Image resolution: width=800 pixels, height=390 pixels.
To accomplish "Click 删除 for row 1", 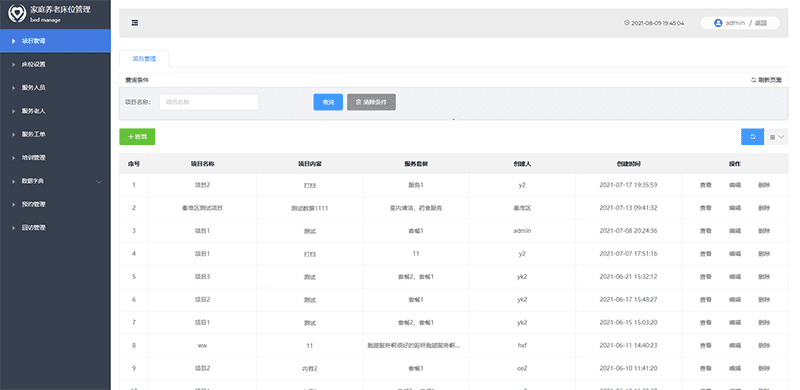I will (x=764, y=185).
